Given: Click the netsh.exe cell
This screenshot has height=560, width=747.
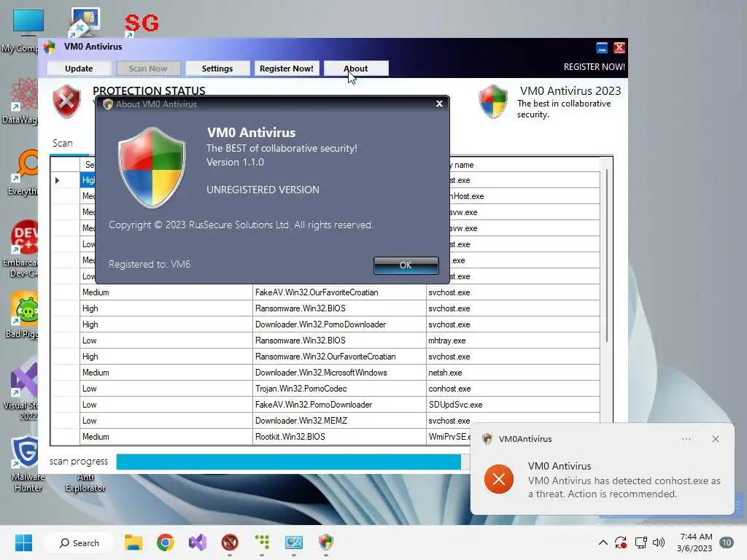Looking at the screenshot, I should click(513, 373).
